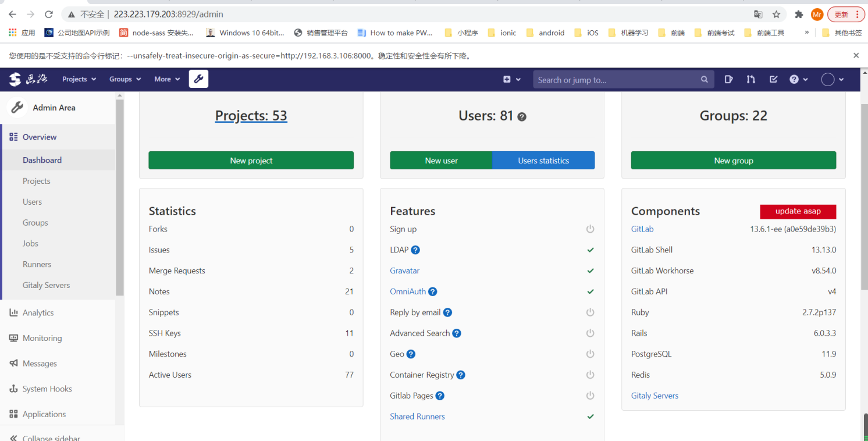Click the Sign up power status icon

590,229
